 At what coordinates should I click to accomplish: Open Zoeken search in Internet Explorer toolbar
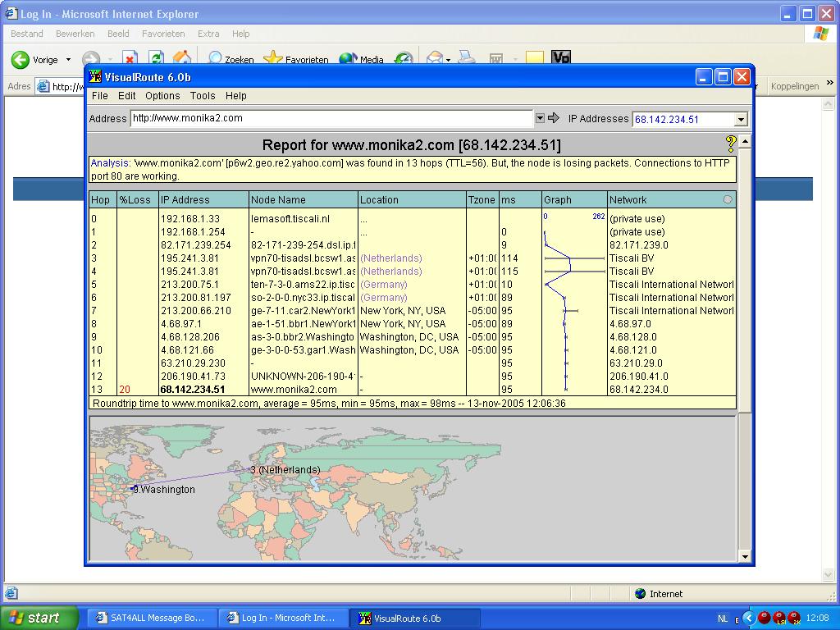(x=231, y=59)
